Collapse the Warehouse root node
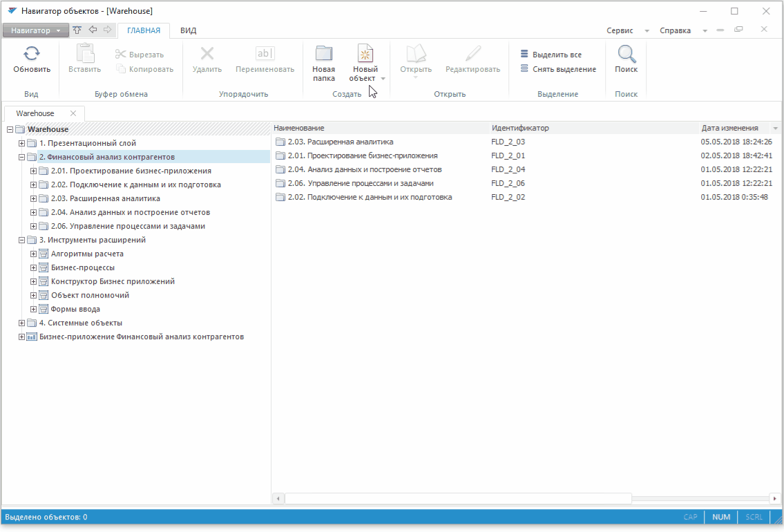Viewport: 784px width, 532px height. click(10, 129)
